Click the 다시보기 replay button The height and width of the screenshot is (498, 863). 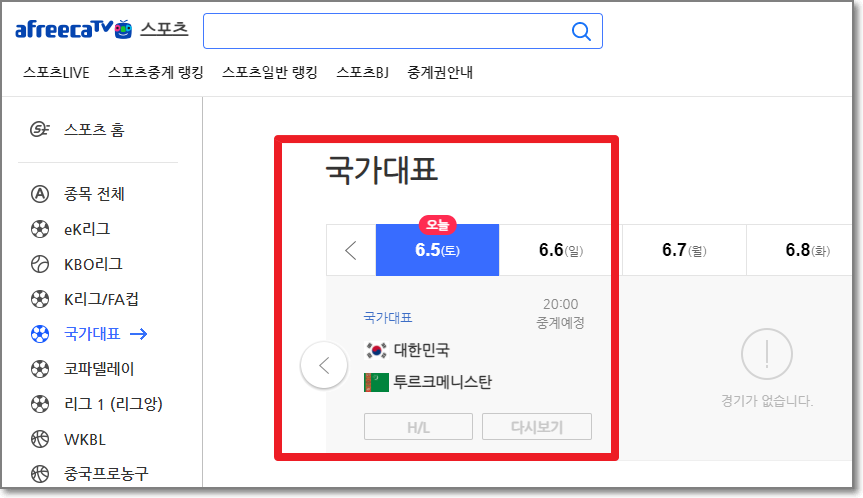point(537,427)
